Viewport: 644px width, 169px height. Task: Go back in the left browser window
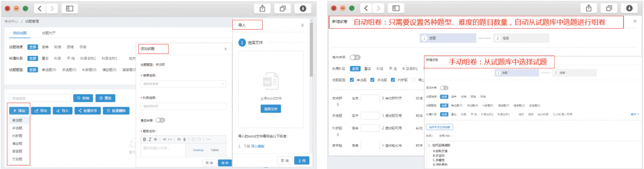click(x=40, y=8)
